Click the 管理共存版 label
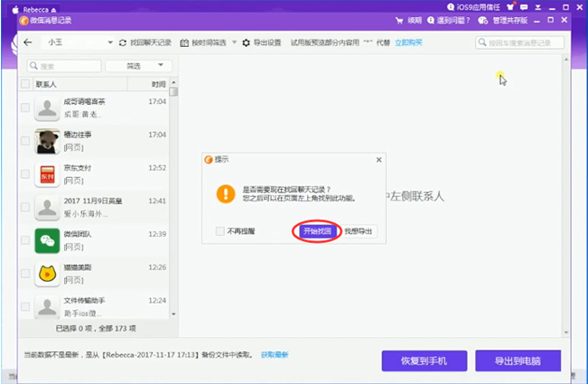 point(510,20)
